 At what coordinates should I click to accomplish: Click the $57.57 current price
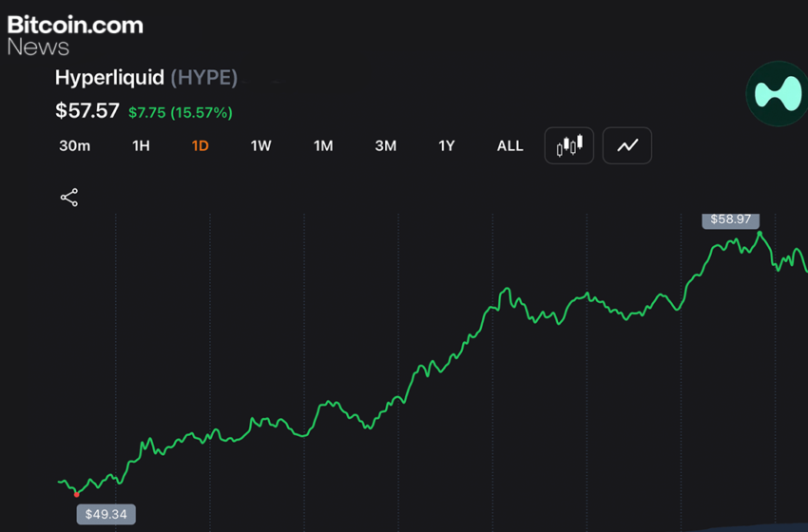(x=87, y=111)
